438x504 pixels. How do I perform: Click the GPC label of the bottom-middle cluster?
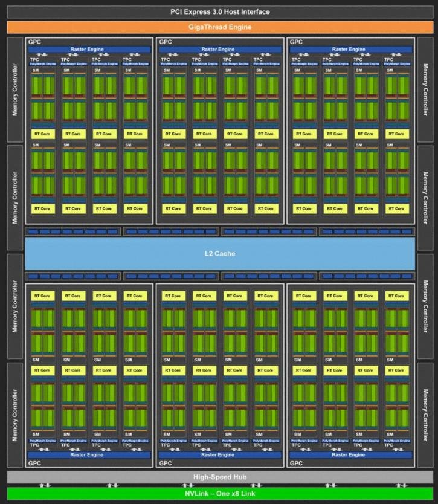pos(166,463)
